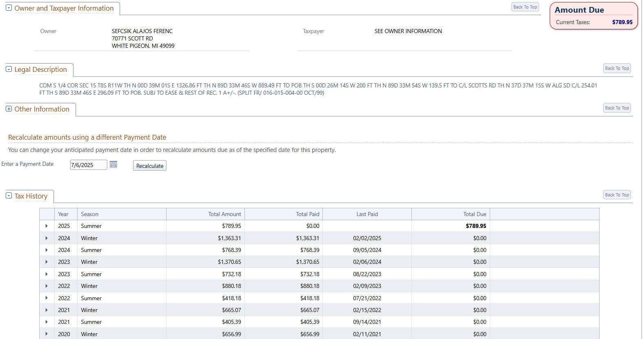Click the Recalculate button

[x=150, y=166]
